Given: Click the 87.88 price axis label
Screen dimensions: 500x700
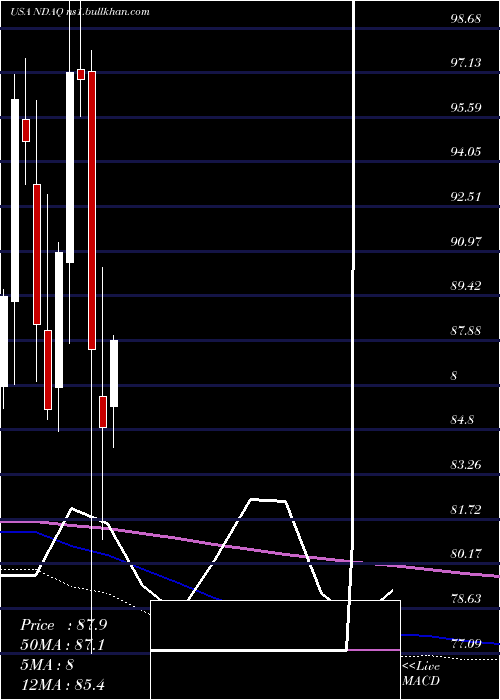Looking at the screenshot, I should [x=466, y=331].
